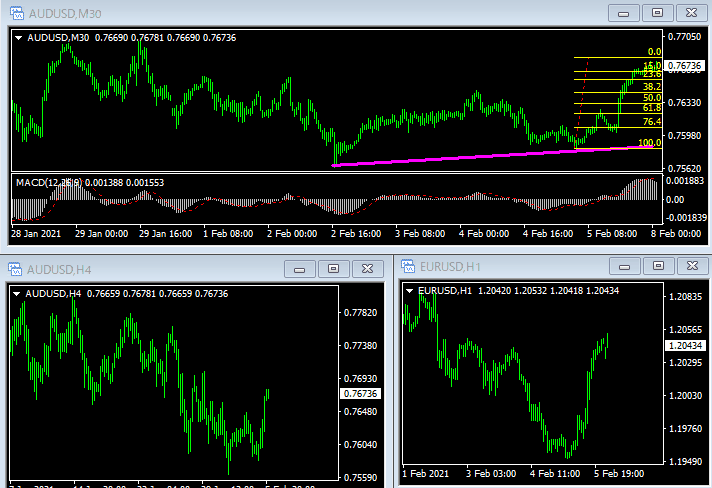Click the 28 Jan 2021 time axis label
Viewport: 712px width, 488px height.
tap(36, 234)
